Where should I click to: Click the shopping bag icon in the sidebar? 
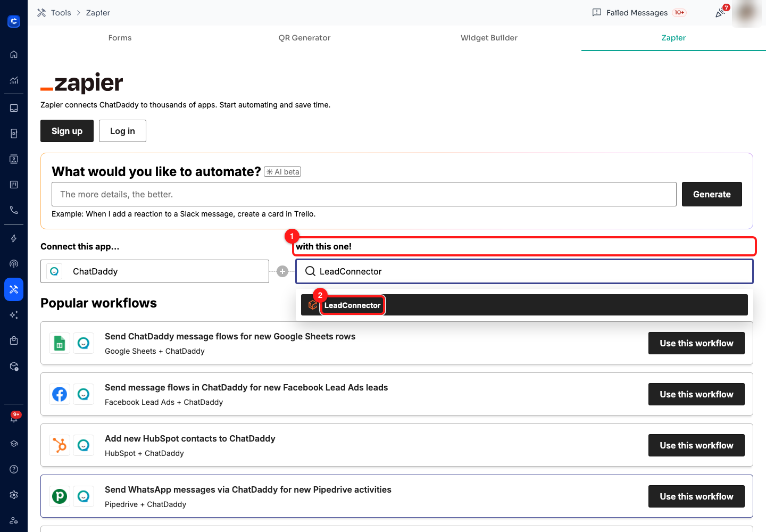tap(14, 340)
